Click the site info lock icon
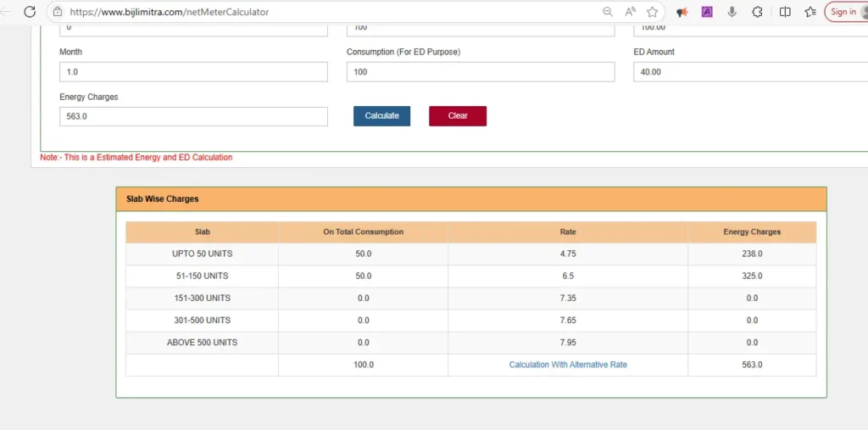868x430 pixels. point(57,12)
